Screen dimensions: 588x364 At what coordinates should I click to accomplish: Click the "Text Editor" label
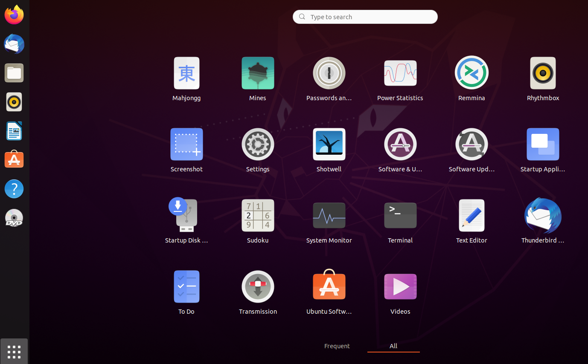coord(472,240)
